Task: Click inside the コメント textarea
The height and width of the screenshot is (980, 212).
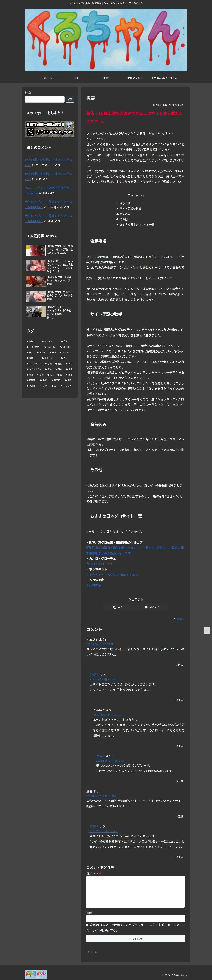Action: 136,892
